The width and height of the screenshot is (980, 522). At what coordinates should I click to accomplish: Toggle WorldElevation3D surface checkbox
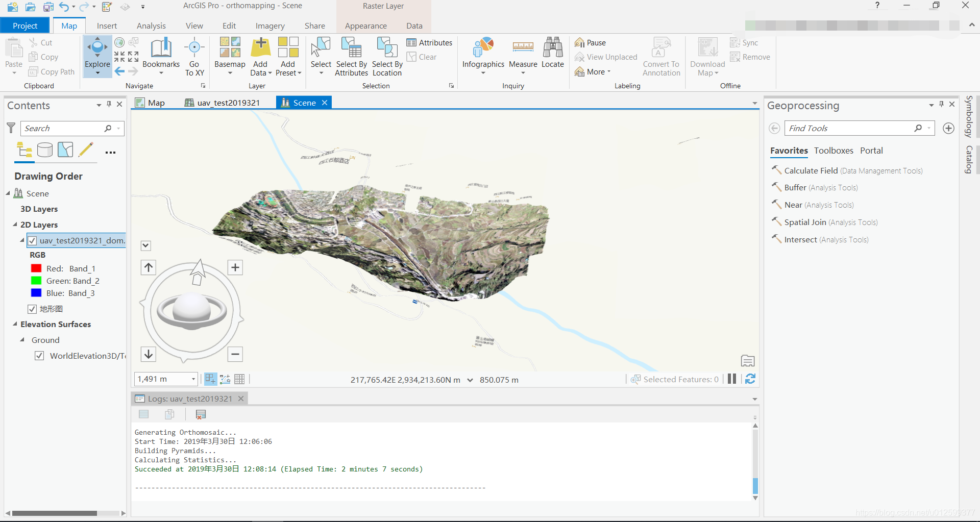coord(39,356)
